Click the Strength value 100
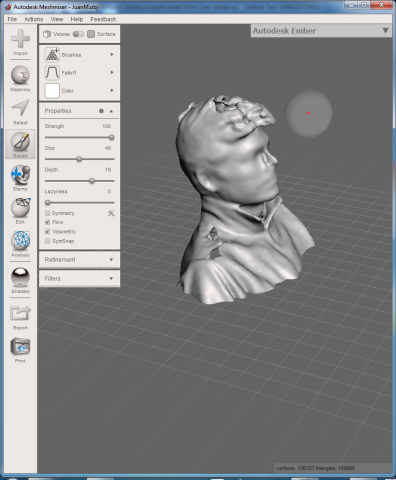The width and height of the screenshot is (396, 480). [107, 126]
